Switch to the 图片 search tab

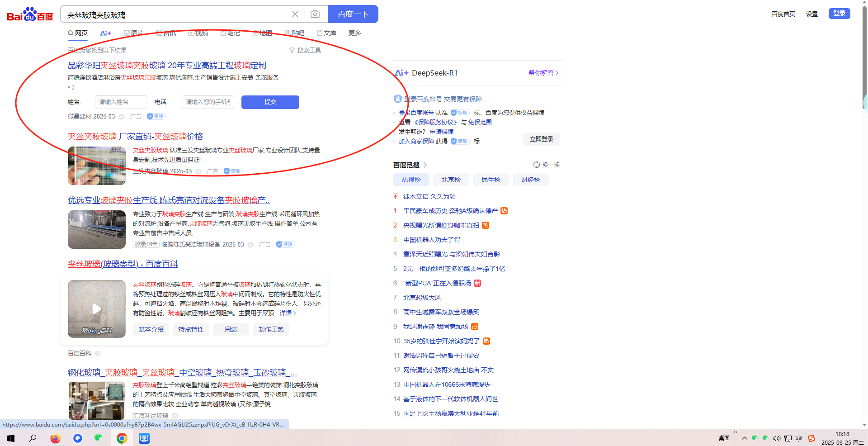click(x=134, y=33)
